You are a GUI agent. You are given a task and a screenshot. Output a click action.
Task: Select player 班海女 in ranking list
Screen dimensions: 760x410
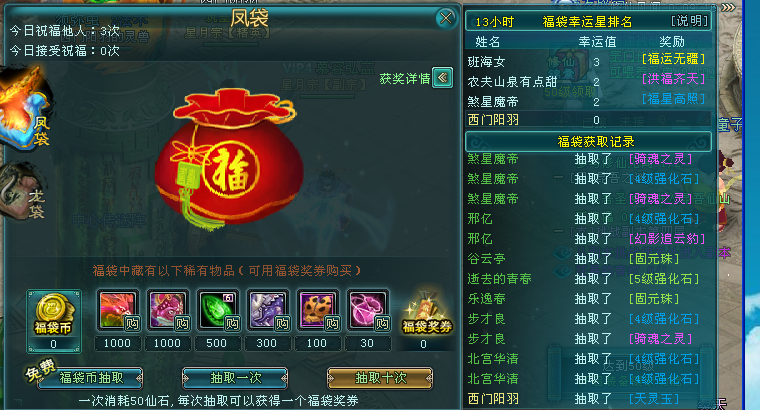[x=486, y=62]
